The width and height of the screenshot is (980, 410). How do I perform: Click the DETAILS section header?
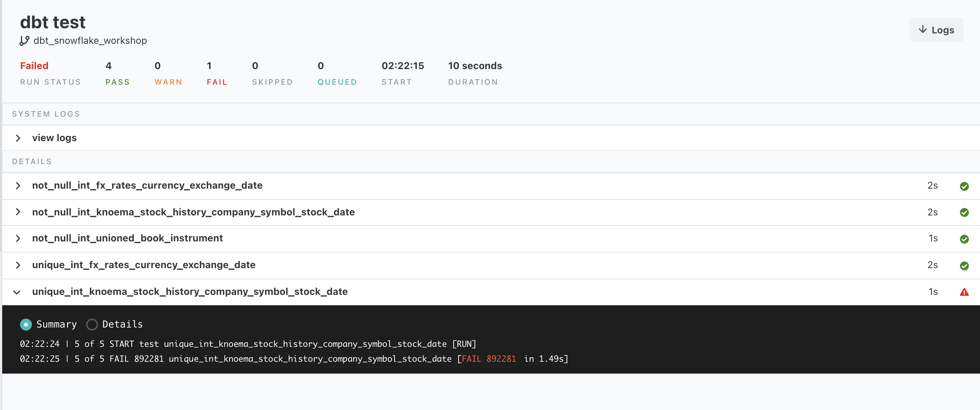pos(32,162)
